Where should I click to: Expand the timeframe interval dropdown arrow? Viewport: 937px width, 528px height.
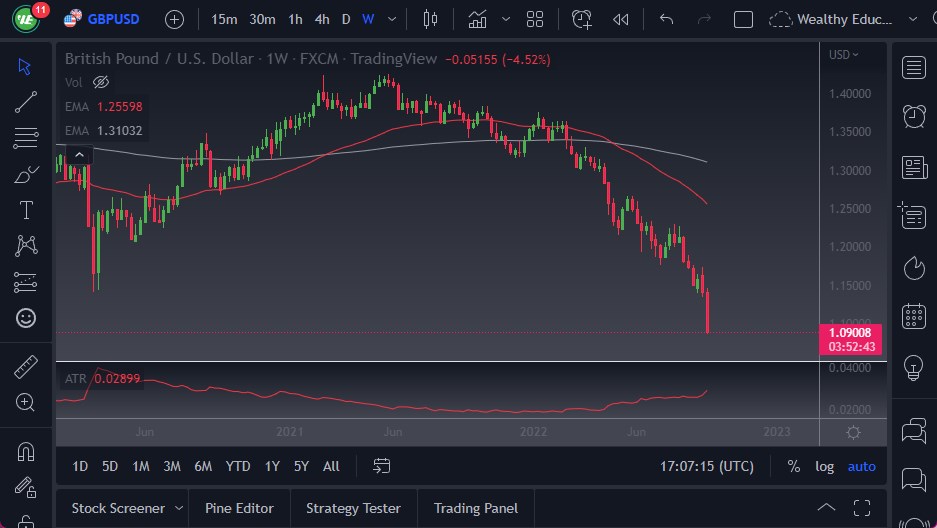[391, 19]
